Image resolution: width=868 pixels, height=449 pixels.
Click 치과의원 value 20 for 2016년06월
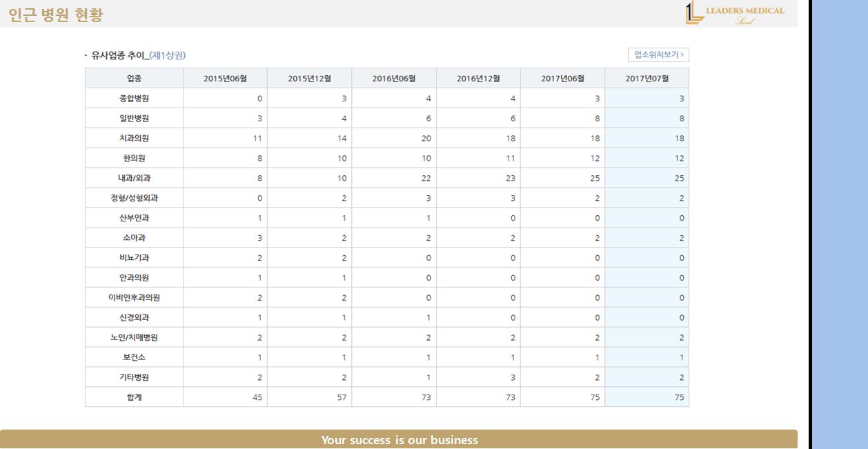point(426,139)
